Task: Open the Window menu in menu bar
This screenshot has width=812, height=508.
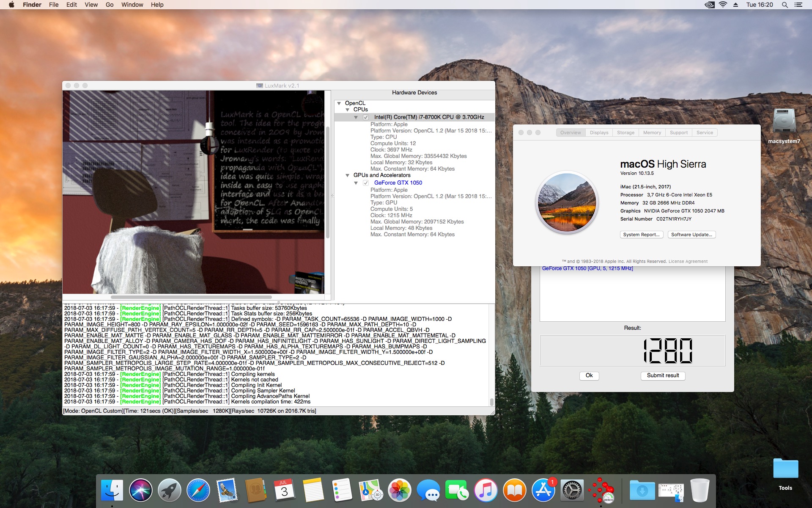Action: [132, 5]
